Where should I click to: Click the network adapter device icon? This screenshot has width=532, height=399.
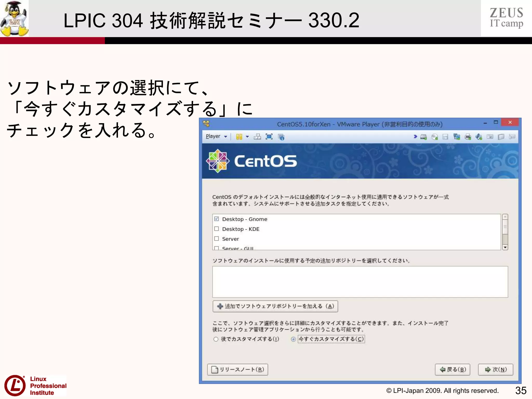tap(457, 137)
